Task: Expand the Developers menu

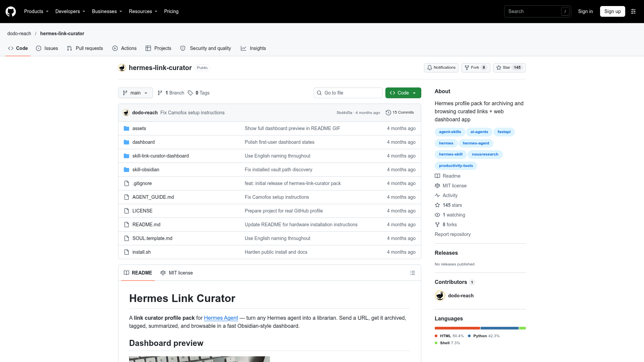Action: (70, 11)
